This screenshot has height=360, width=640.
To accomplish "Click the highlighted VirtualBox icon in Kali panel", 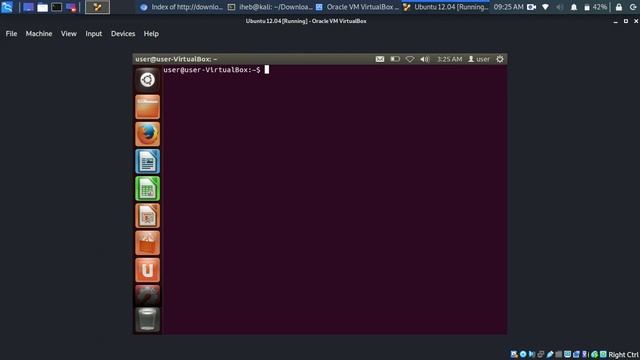I will click(x=97, y=7).
